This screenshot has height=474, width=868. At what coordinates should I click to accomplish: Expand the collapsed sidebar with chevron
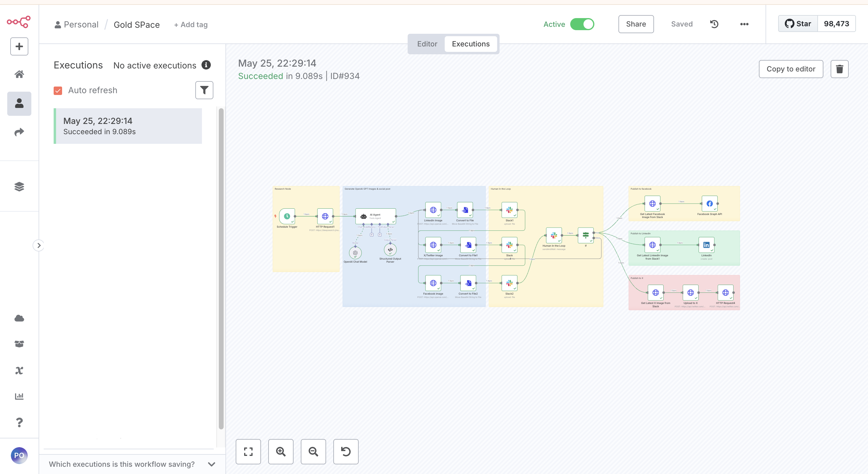(x=39, y=245)
